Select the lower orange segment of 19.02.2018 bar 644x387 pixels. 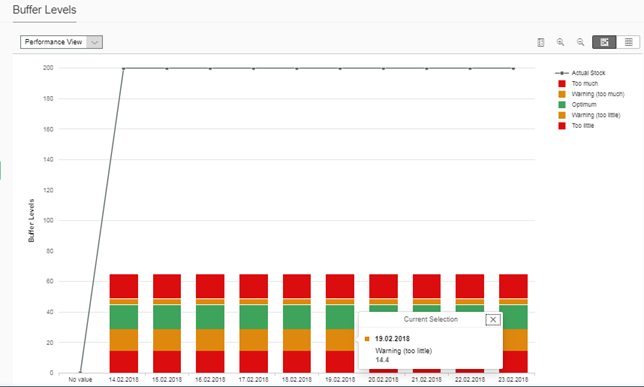340,340
